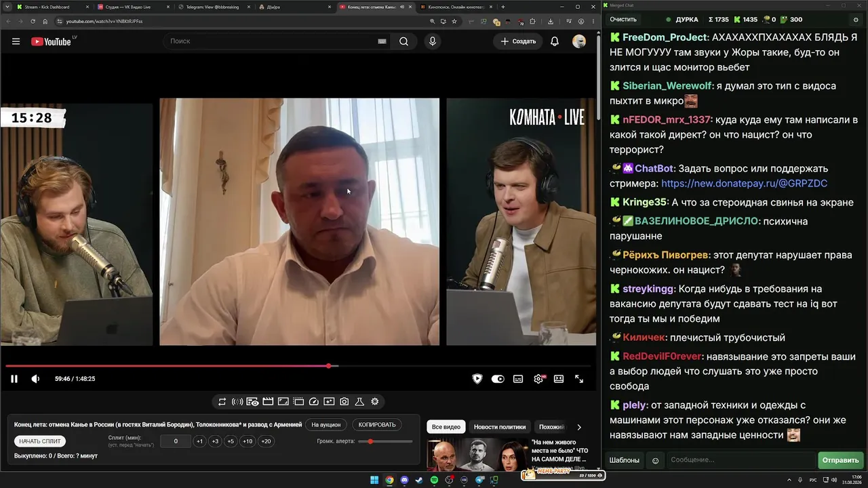Screen dimensions: 868x488
Task: Click the На аукцион button
Action: (x=326, y=425)
